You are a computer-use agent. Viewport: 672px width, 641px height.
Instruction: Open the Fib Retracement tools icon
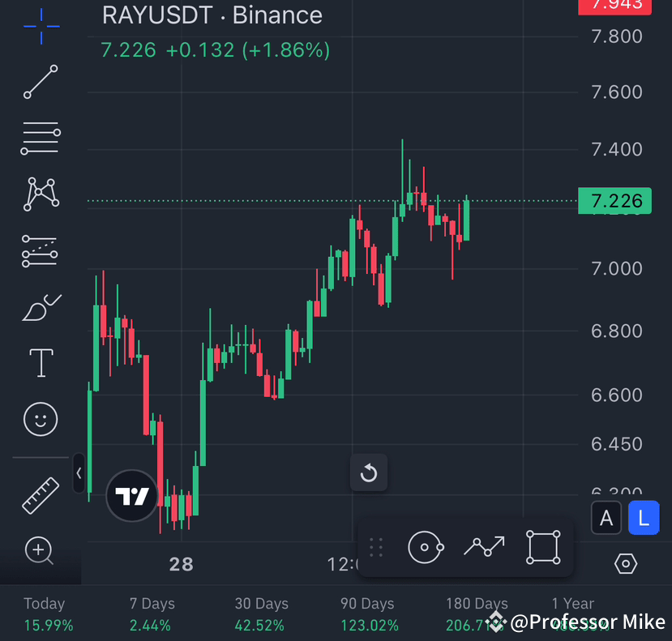(41, 137)
